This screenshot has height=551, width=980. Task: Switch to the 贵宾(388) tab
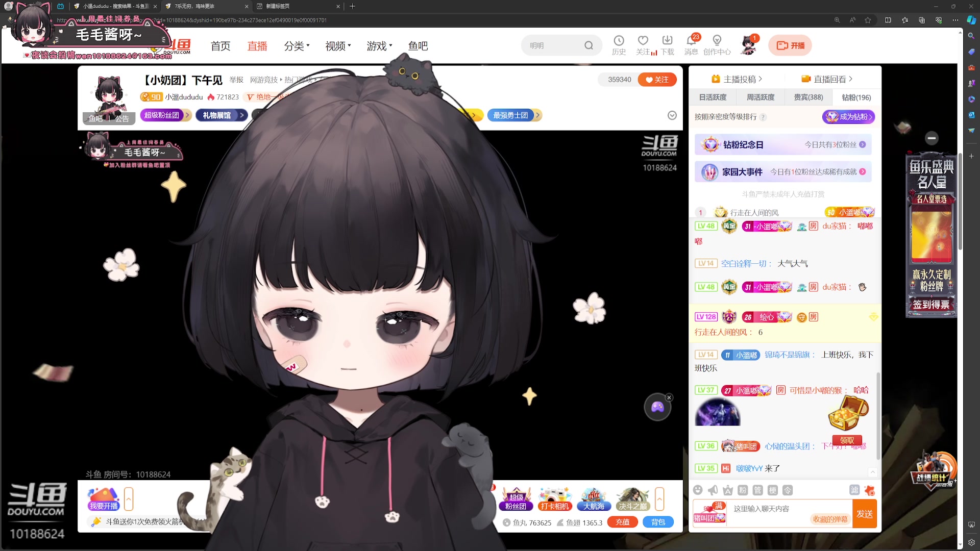click(808, 97)
